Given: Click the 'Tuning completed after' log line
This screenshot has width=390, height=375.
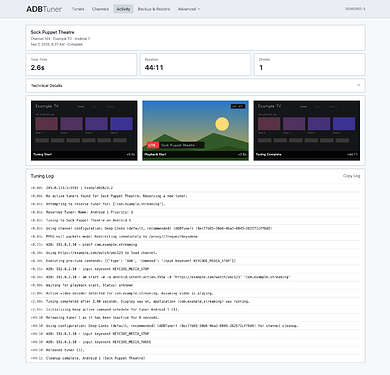Looking at the screenshot, I should 195,301.
